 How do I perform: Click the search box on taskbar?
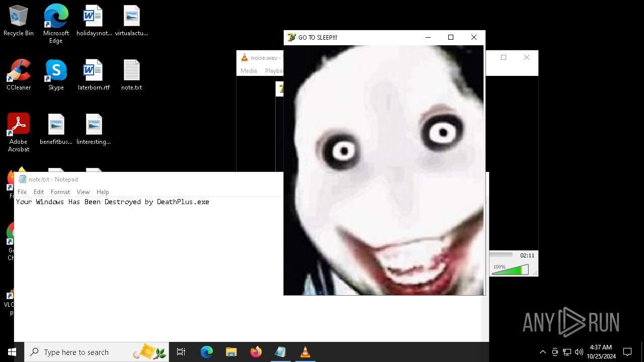[96, 352]
